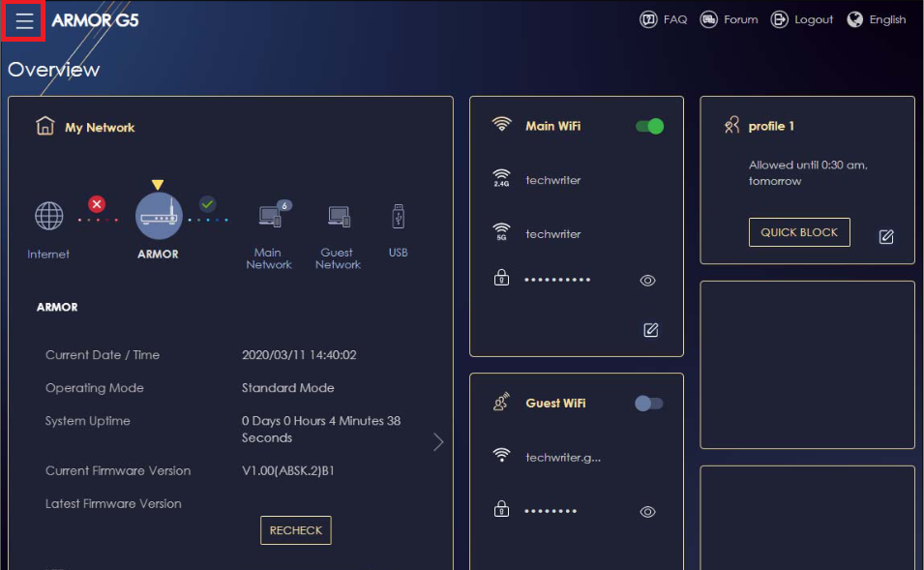The width and height of the screenshot is (924, 570).
Task: Open the Main WiFi edit pencil icon
Action: tap(650, 330)
